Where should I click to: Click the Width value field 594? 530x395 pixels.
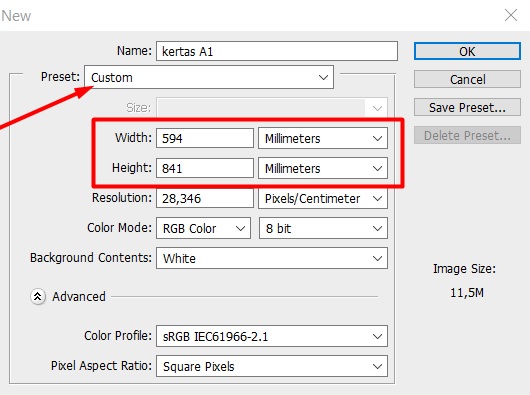point(204,138)
